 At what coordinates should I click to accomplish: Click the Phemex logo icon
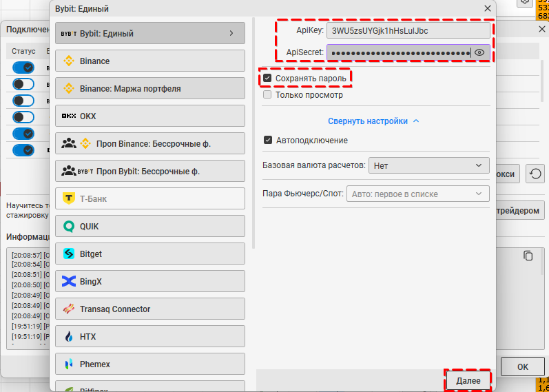tap(69, 364)
